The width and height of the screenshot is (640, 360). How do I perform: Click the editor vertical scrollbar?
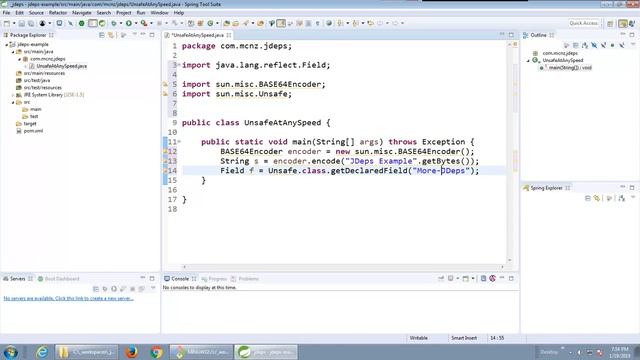tap(510, 151)
